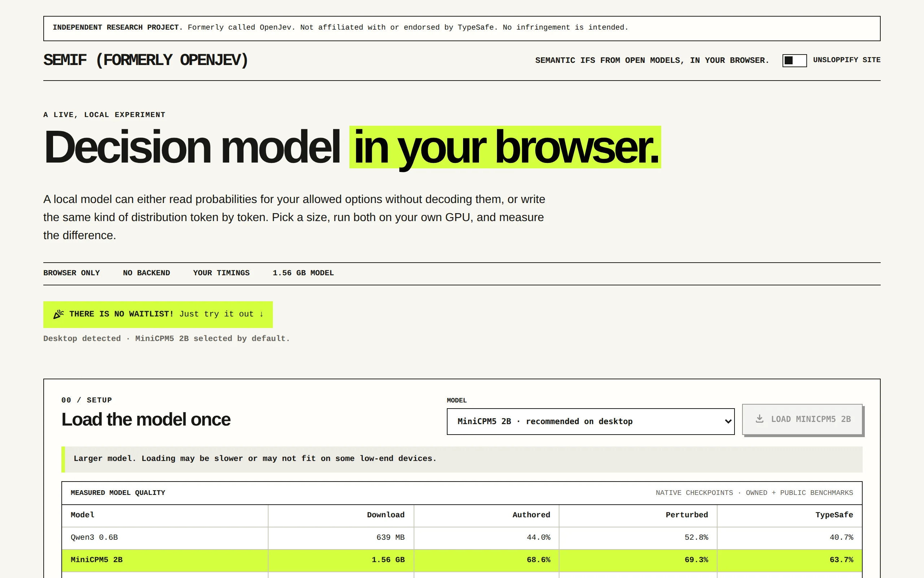Click the highlighted 'in your browser.' headline
The height and width of the screenshot is (578, 924).
(505, 147)
